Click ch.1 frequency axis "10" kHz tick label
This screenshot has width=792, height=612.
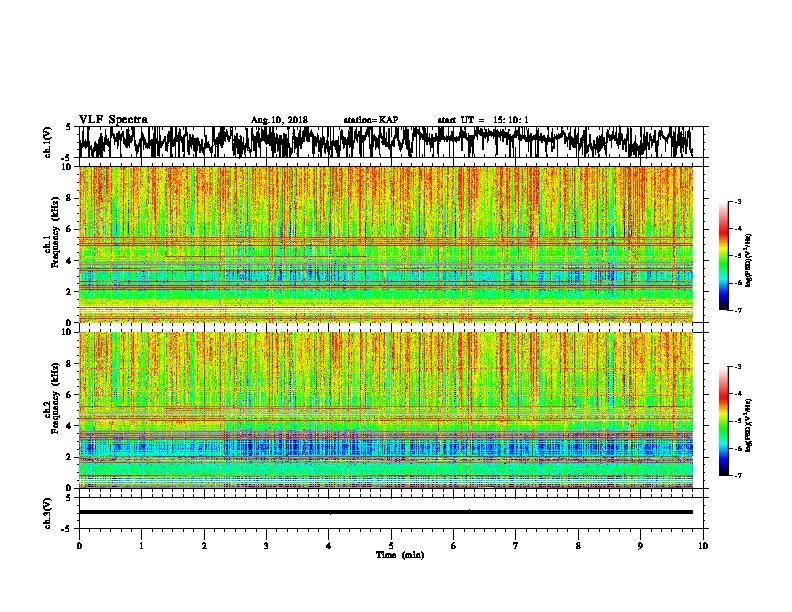[68, 167]
